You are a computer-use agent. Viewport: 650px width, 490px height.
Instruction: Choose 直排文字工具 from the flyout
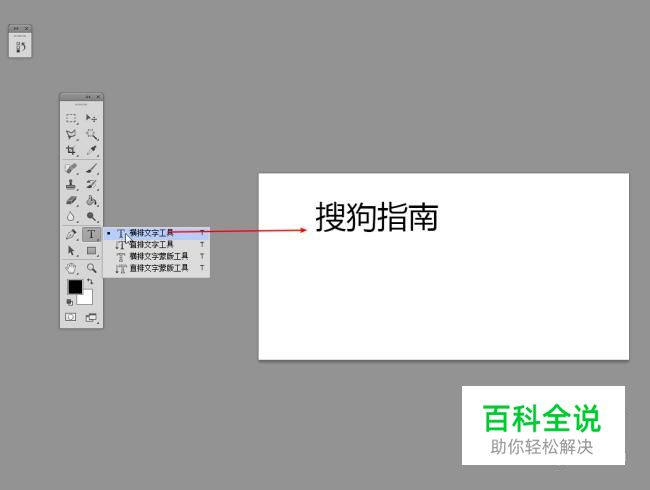(156, 245)
